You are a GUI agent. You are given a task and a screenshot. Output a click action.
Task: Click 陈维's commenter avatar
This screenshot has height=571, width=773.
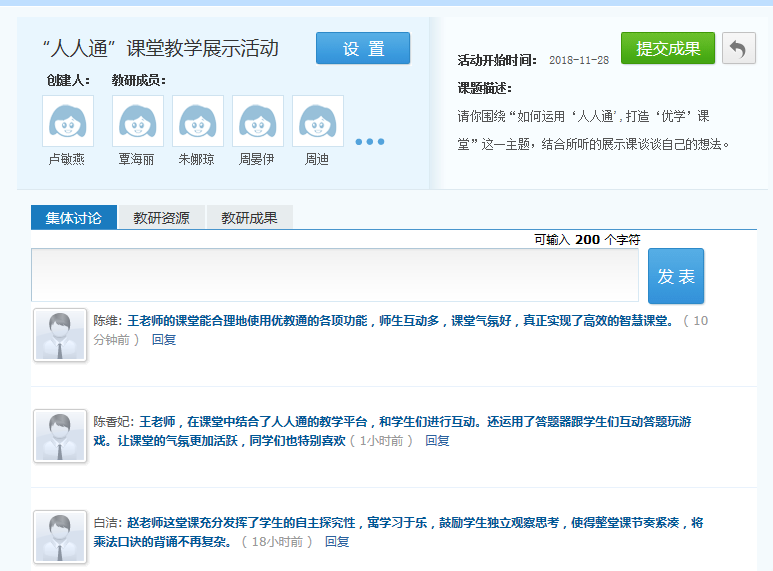click(x=60, y=335)
